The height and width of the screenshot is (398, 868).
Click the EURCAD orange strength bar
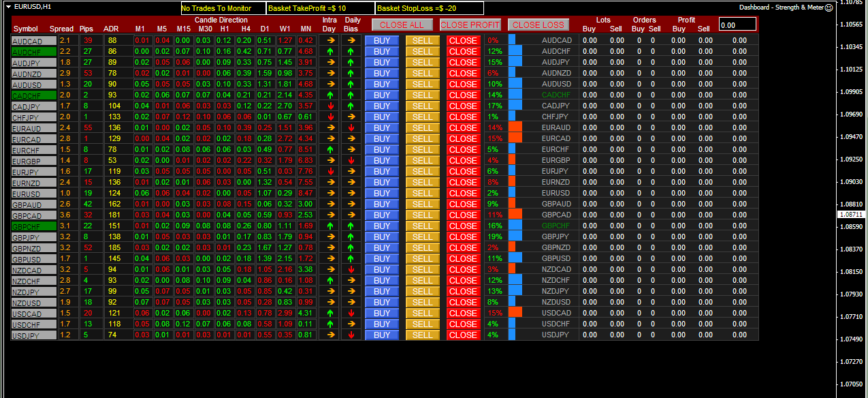pyautogui.click(x=515, y=138)
